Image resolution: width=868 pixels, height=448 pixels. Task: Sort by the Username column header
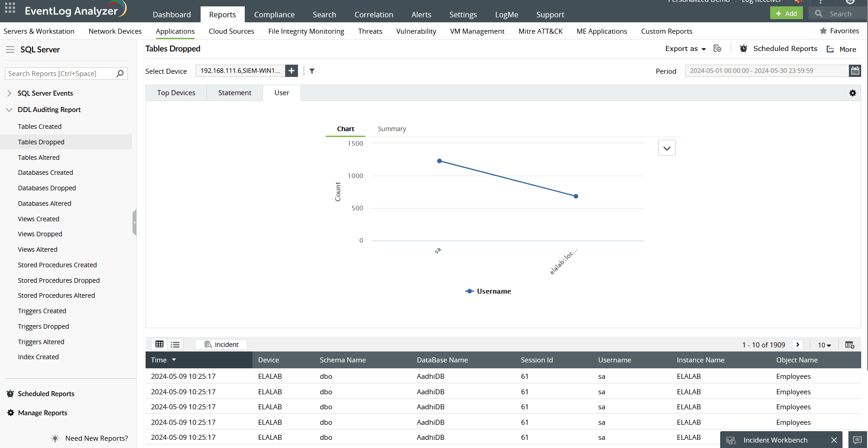(615, 360)
